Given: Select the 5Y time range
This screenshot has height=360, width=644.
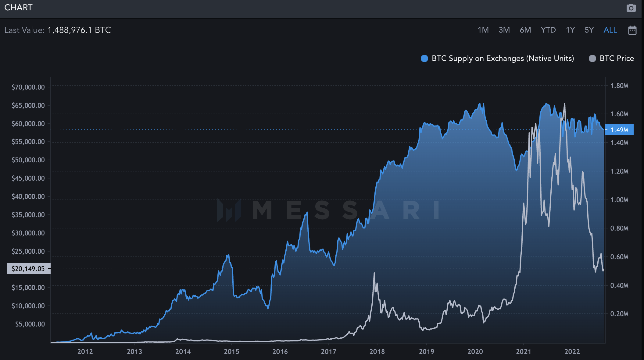Looking at the screenshot, I should 589,30.
